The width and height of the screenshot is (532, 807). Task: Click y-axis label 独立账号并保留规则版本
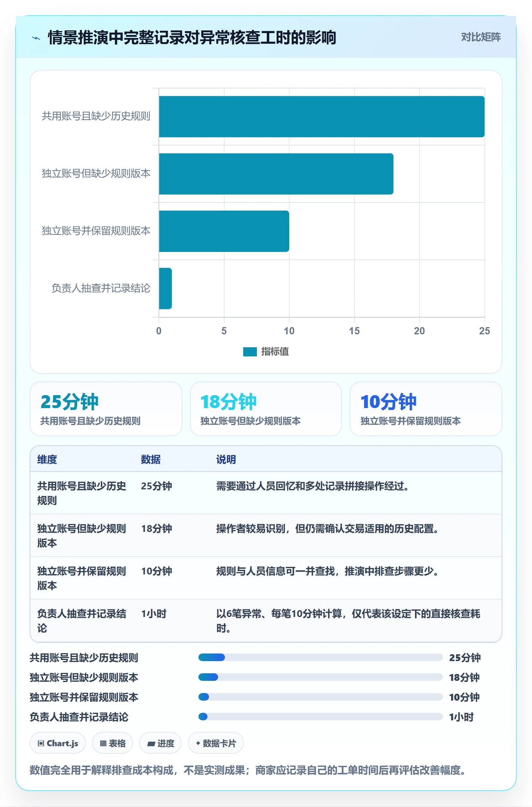96,231
